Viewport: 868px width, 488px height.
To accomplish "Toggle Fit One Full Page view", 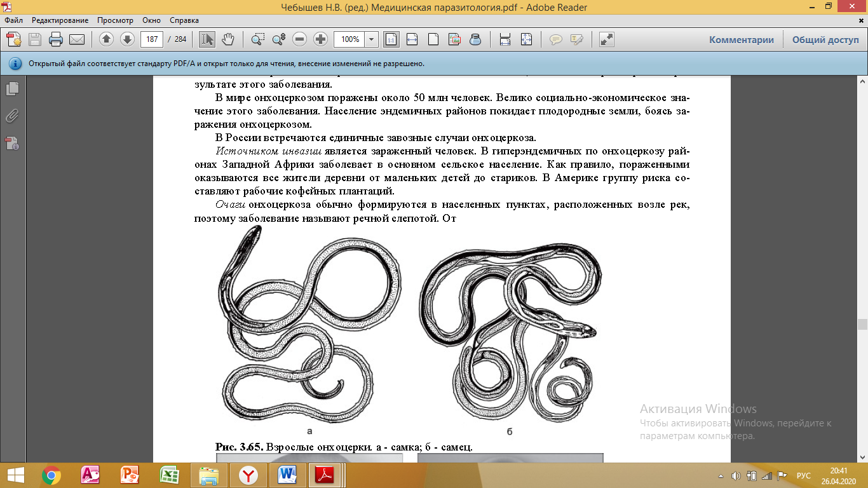I will pos(433,39).
